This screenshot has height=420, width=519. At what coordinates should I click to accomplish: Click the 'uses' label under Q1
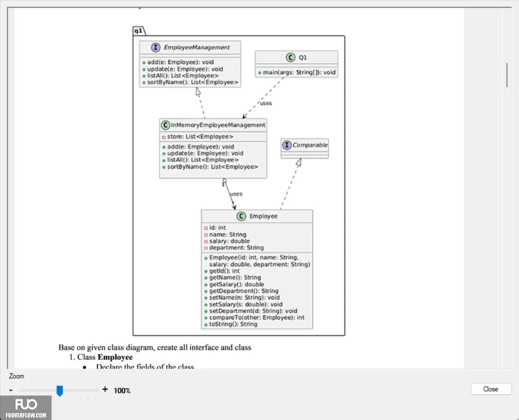(266, 103)
